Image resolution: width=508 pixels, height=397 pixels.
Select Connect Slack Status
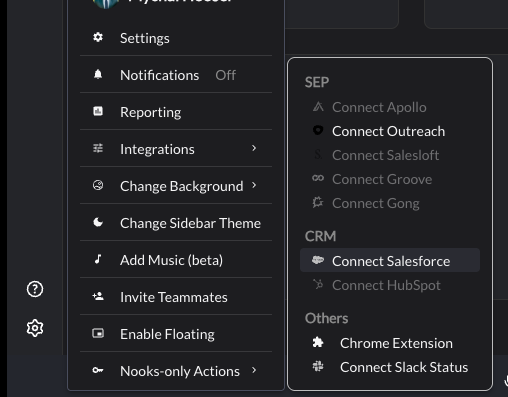point(390,367)
